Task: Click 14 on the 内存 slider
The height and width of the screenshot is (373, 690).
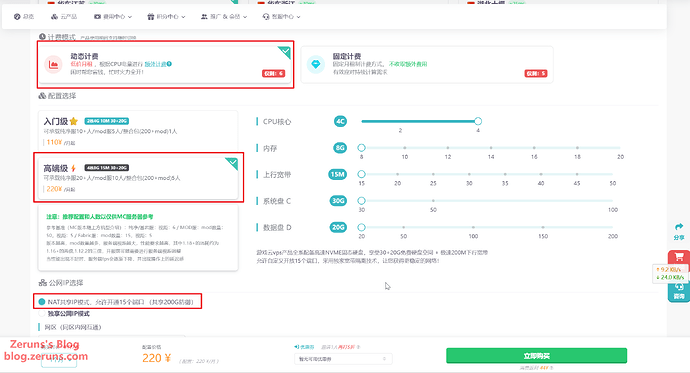Action: pos(491,148)
